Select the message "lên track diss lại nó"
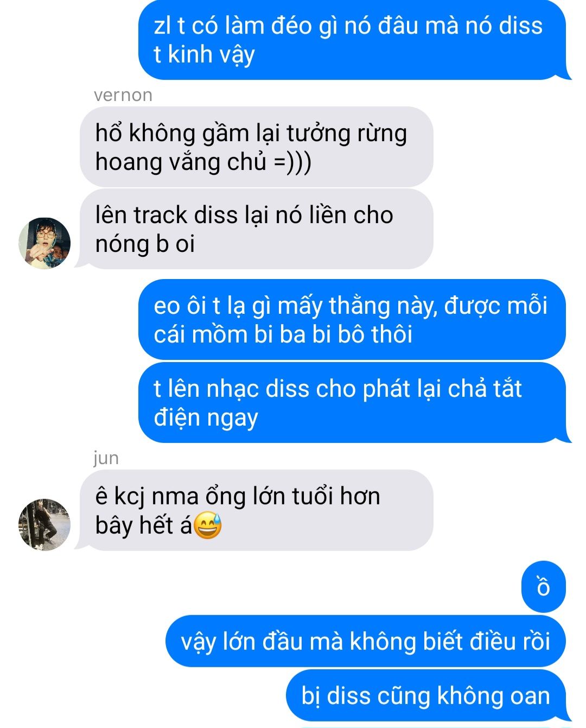 tap(256, 229)
